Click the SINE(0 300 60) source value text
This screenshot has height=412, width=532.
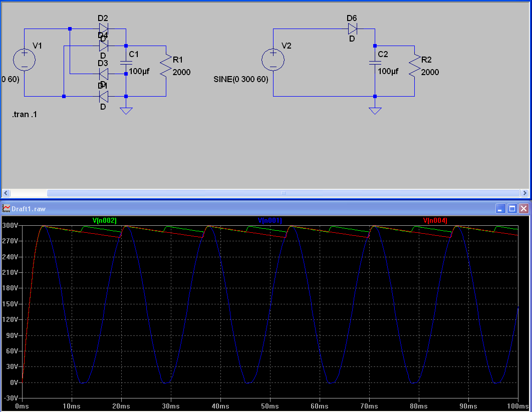click(x=241, y=80)
